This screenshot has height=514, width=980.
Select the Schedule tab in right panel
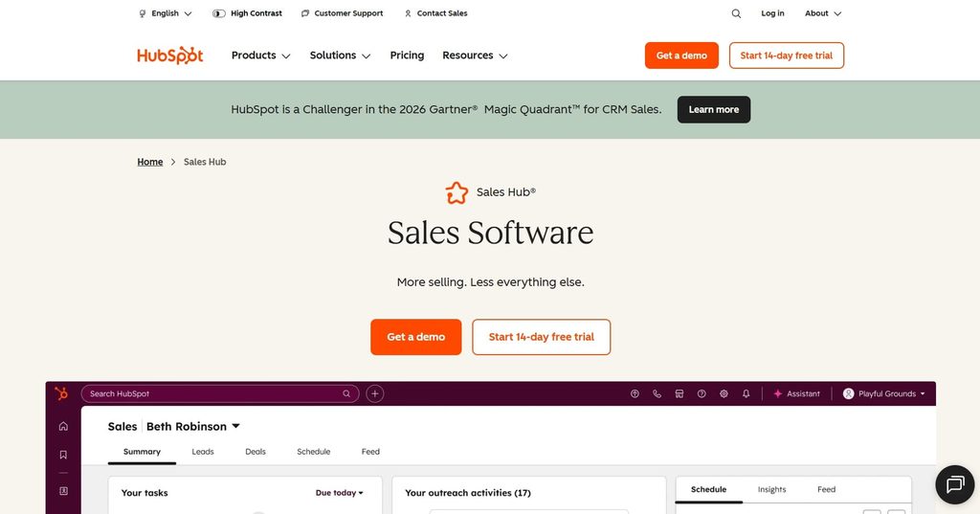709,490
